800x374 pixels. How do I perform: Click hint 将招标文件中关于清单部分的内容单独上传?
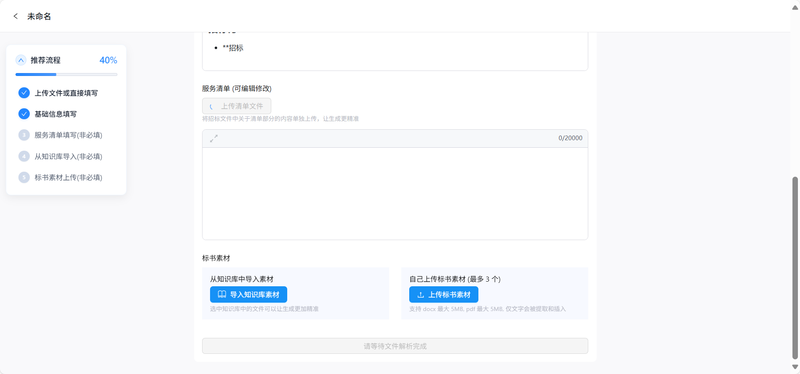[281, 119]
